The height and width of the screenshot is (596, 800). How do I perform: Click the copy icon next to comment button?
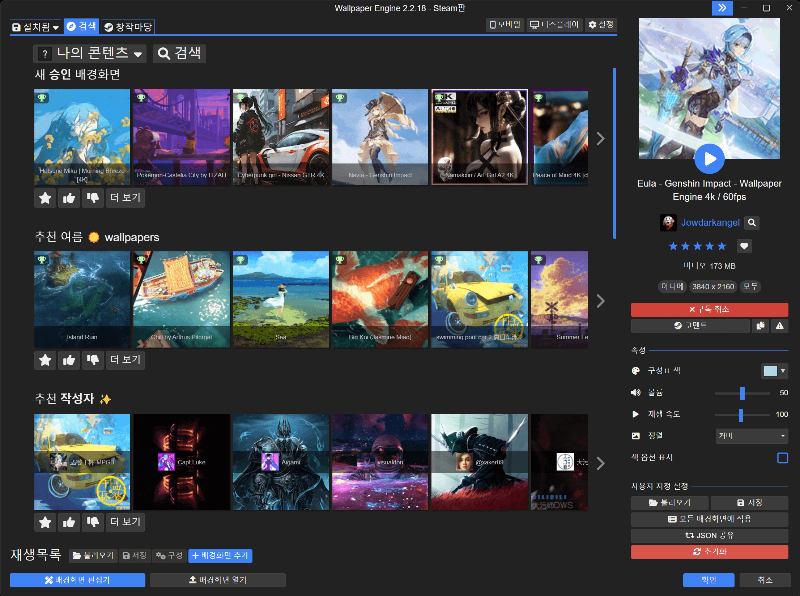pyautogui.click(x=761, y=326)
